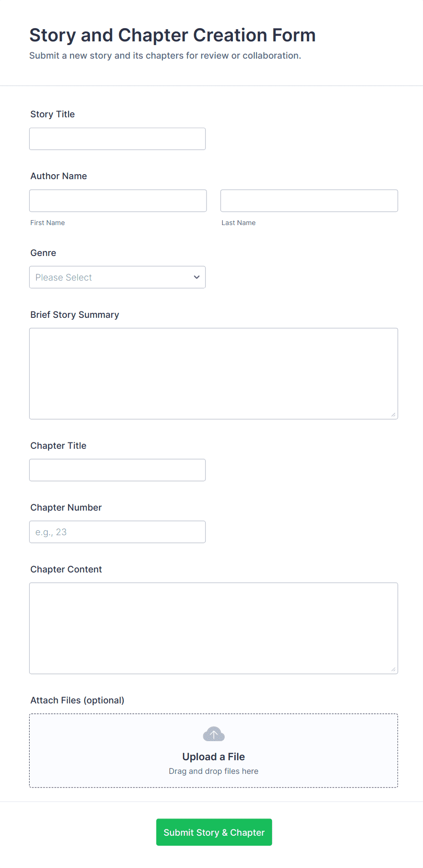Click into the Story Title field
The image size is (423, 868).
pos(117,139)
